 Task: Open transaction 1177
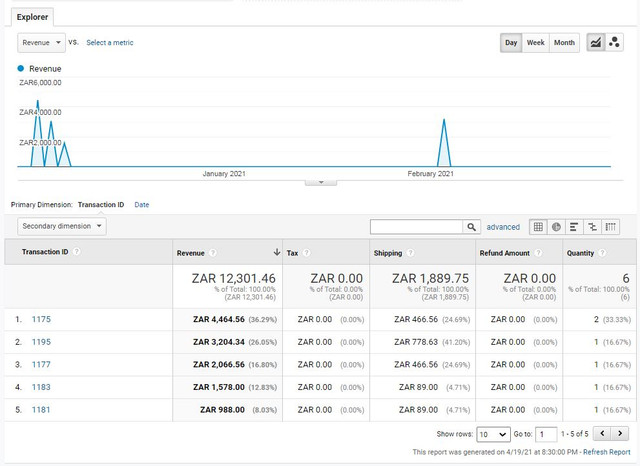(41, 364)
